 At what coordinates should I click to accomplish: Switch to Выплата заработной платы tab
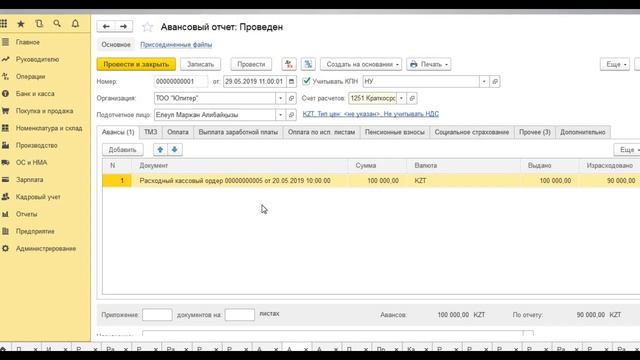point(238,132)
